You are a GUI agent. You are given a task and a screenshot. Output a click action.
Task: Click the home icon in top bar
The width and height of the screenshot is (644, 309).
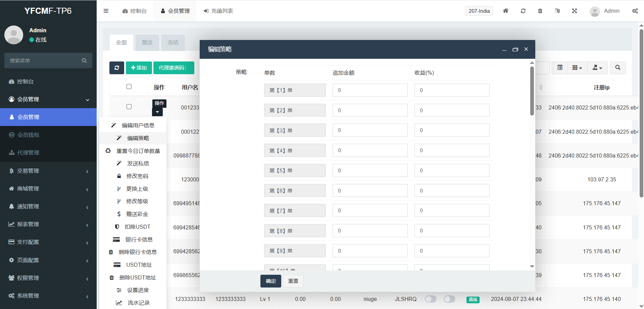[505, 11]
